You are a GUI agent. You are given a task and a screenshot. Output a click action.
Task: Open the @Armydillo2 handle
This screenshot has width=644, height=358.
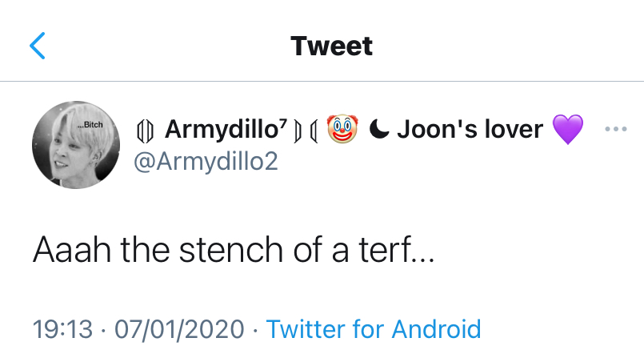[204, 161]
